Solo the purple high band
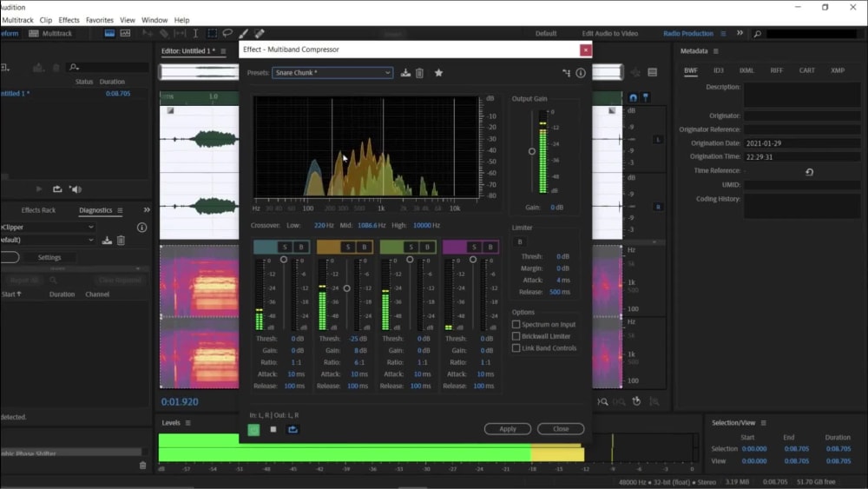The width and height of the screenshot is (868, 489). click(x=474, y=247)
